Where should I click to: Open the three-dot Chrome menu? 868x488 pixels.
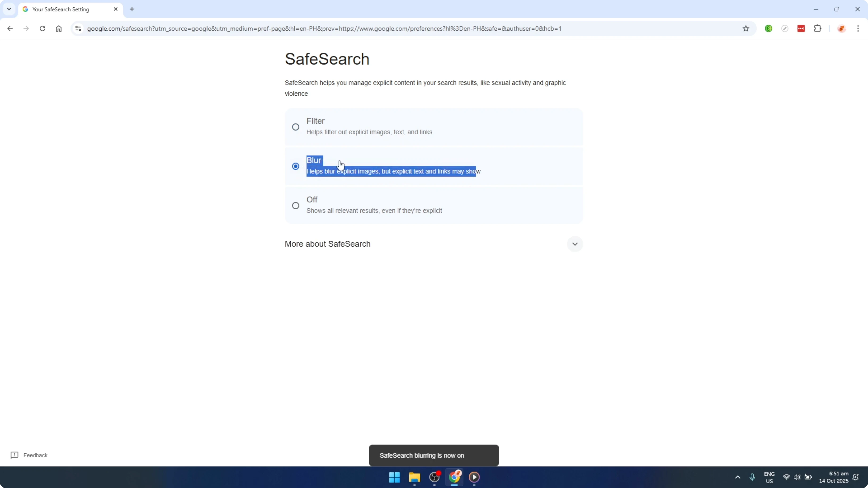coord(859,29)
